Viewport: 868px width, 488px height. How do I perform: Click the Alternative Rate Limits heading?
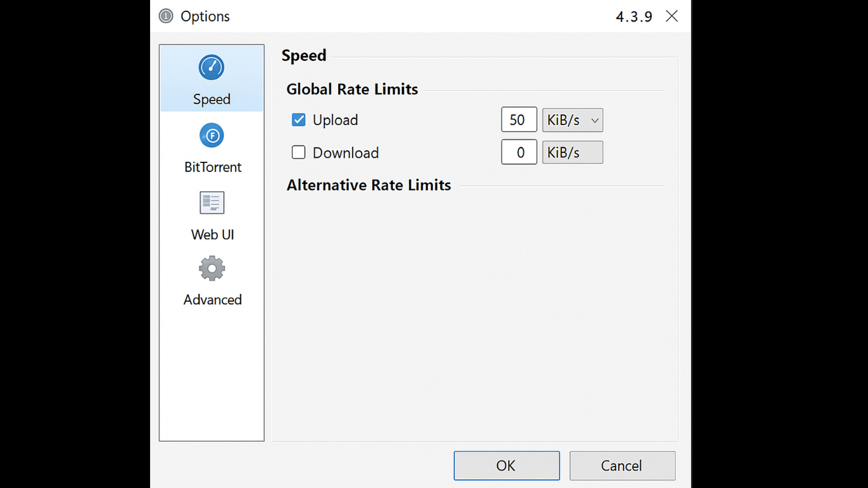pyautogui.click(x=369, y=185)
